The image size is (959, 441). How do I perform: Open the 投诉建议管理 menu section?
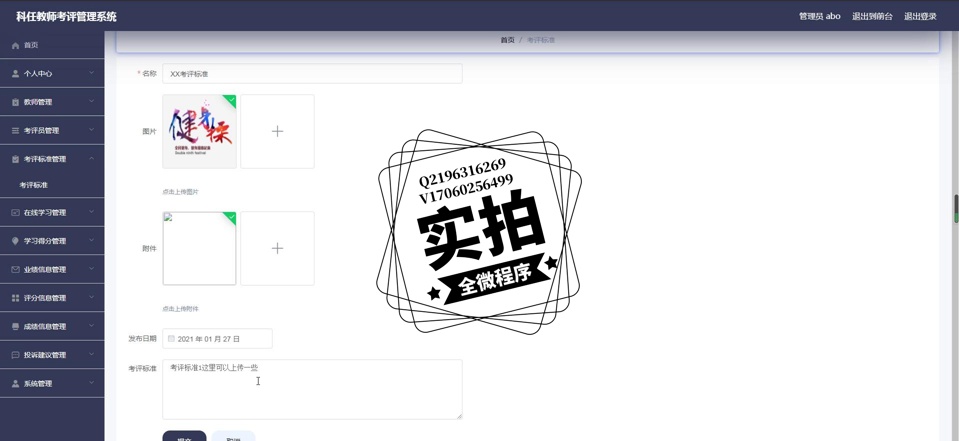(45, 355)
